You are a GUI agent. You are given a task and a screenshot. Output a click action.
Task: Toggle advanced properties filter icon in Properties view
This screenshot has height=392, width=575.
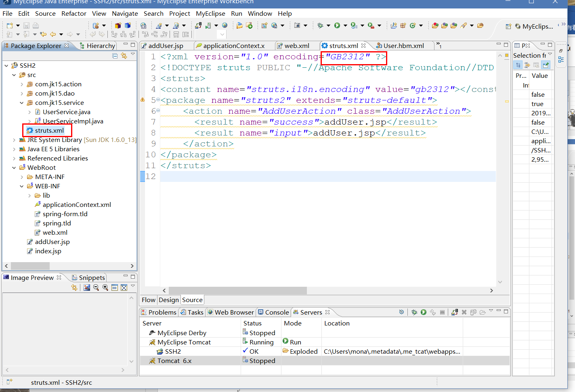click(x=527, y=65)
